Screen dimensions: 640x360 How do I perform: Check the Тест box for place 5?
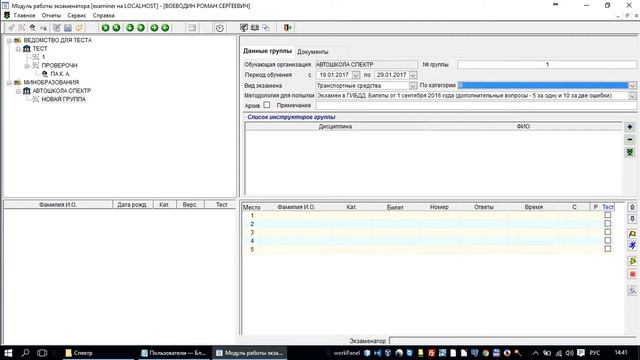point(608,249)
